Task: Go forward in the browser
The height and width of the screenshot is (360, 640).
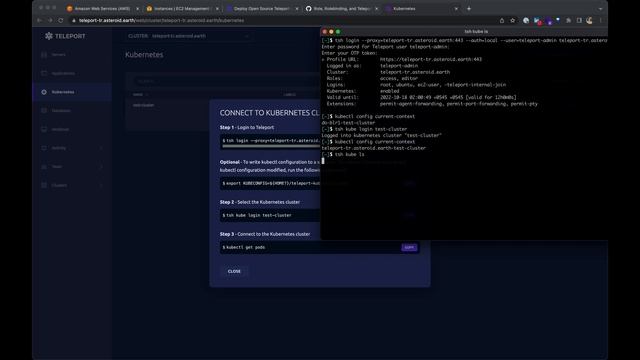Action: (x=50, y=20)
